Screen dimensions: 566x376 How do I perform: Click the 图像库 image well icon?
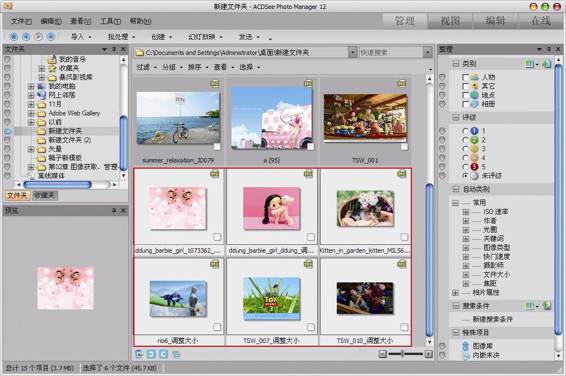coord(466,346)
